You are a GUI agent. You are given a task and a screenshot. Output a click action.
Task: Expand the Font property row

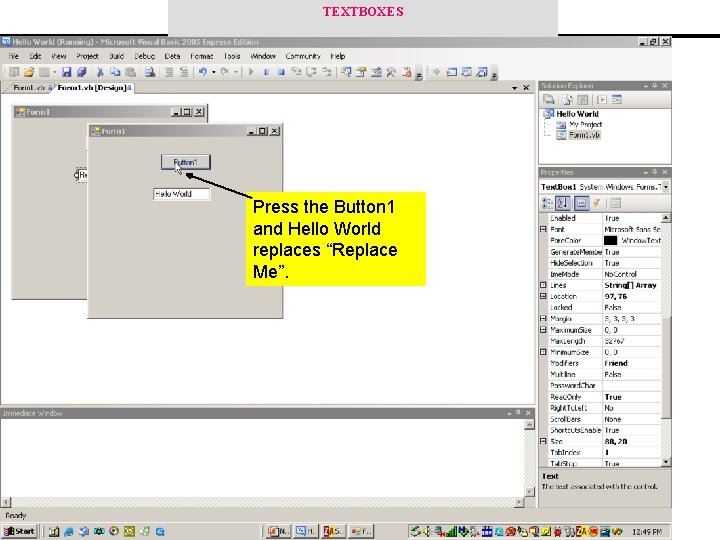coord(543,229)
